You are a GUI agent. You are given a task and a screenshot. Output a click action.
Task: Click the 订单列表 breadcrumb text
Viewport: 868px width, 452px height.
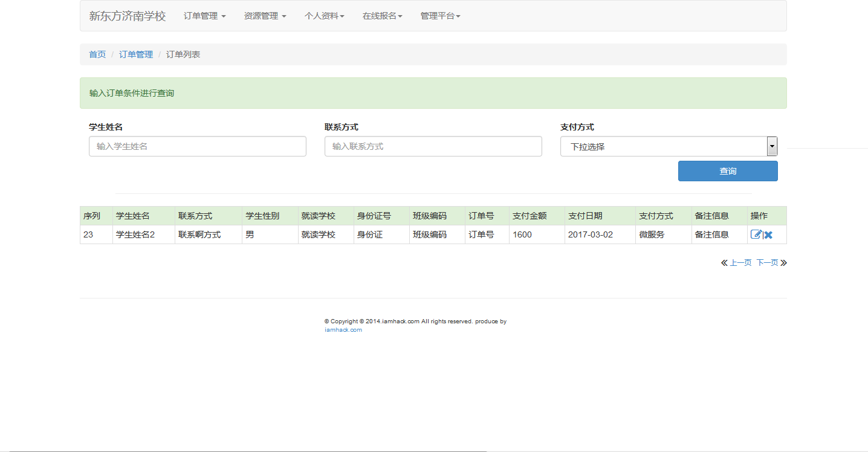[x=183, y=54]
